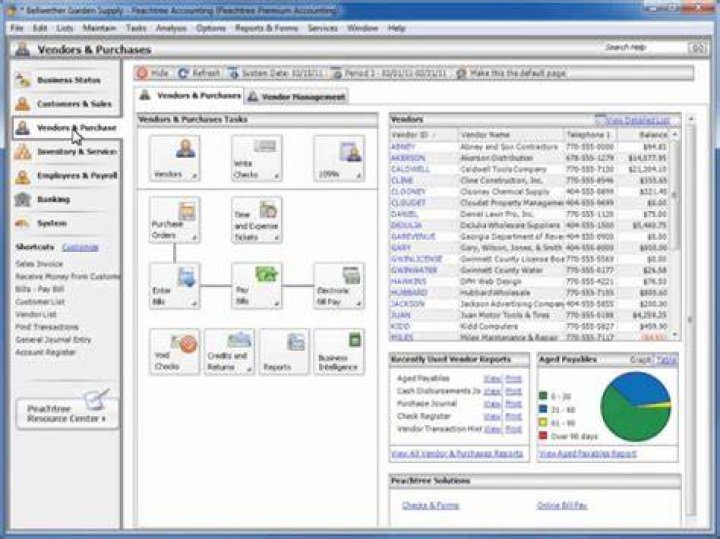
Task: Click Customize shortcuts link
Action: 80,247
